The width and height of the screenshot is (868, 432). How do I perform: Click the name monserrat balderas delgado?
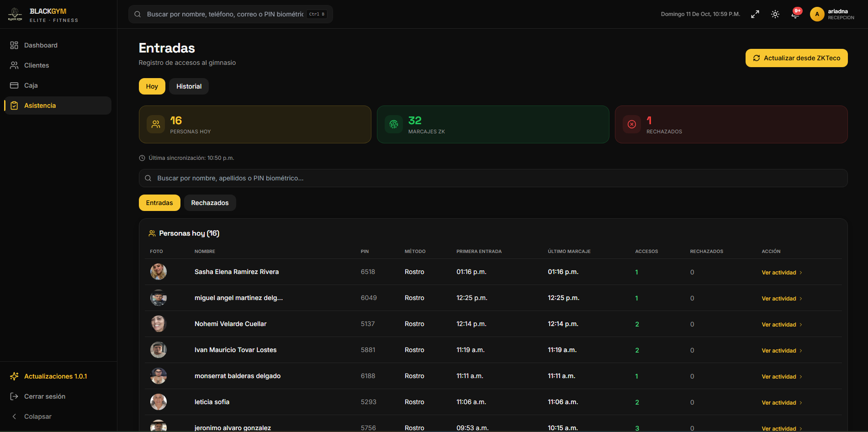tap(238, 376)
